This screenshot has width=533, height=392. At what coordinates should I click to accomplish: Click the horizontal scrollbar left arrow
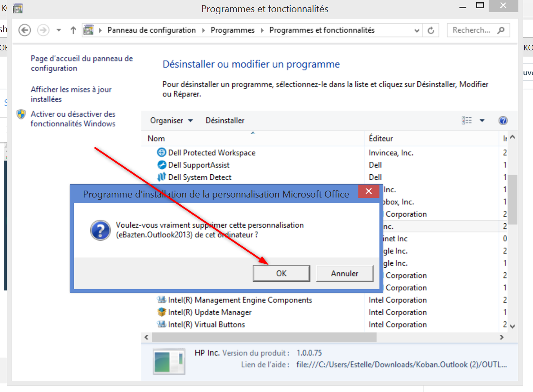pos(146,337)
